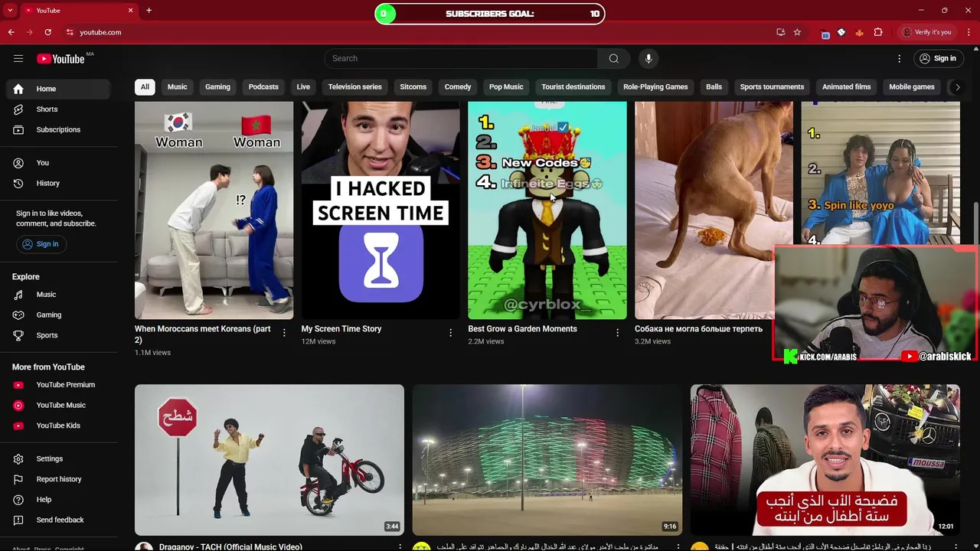Viewport: 980px width, 551px height.
Task: Select the Podcasts filter chip
Action: [x=263, y=86]
